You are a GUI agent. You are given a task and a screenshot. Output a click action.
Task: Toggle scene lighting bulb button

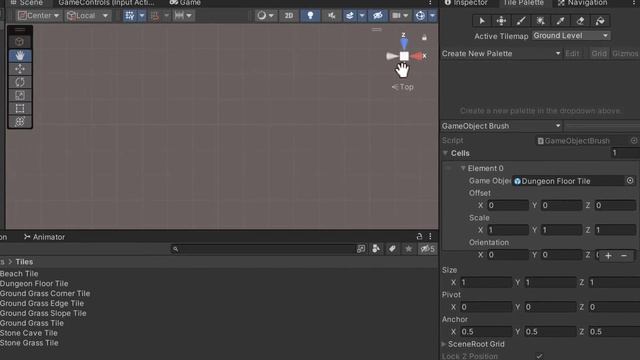(310, 16)
